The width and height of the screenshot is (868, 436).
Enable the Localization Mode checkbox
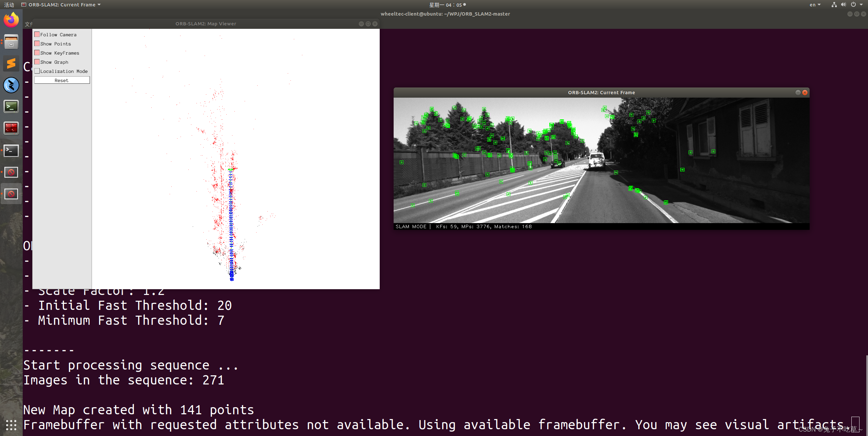37,71
